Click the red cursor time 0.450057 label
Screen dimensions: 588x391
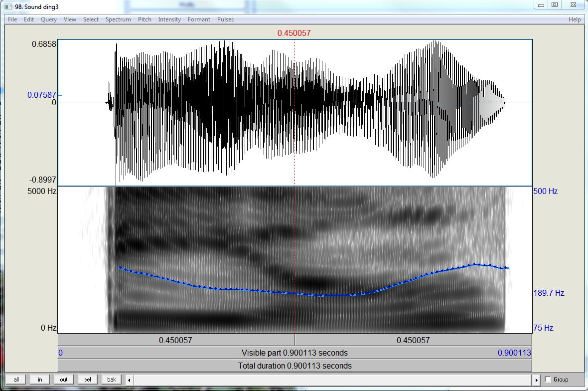294,33
